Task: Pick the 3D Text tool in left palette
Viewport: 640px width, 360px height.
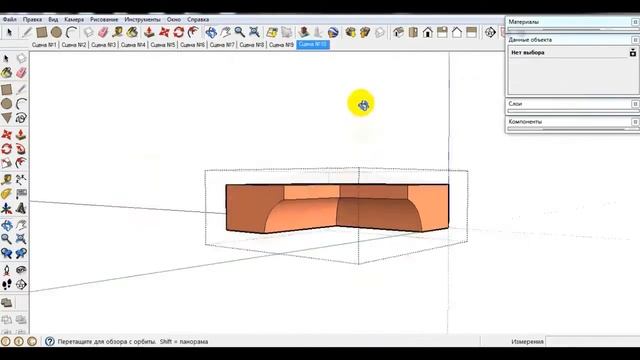Action: pyautogui.click(x=21, y=209)
